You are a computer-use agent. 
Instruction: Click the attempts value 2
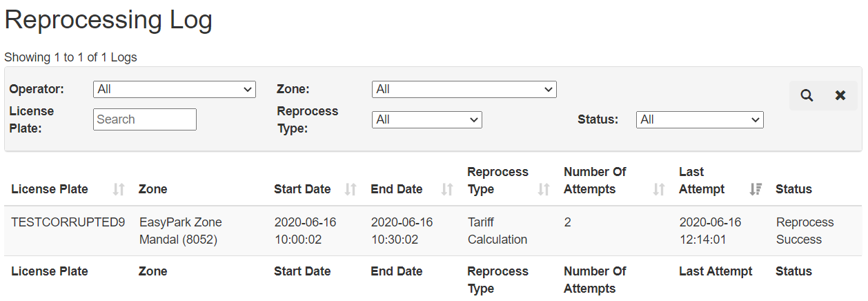(568, 222)
